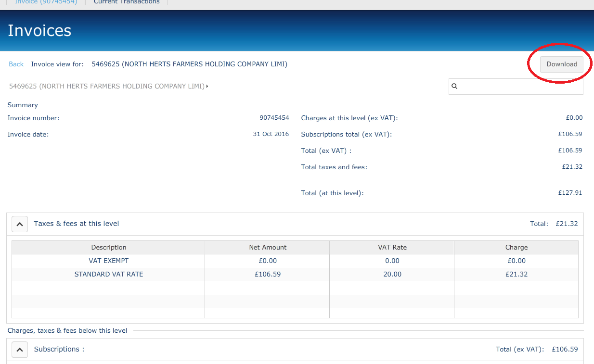Click the Download button
594x364 pixels.
pyautogui.click(x=562, y=64)
